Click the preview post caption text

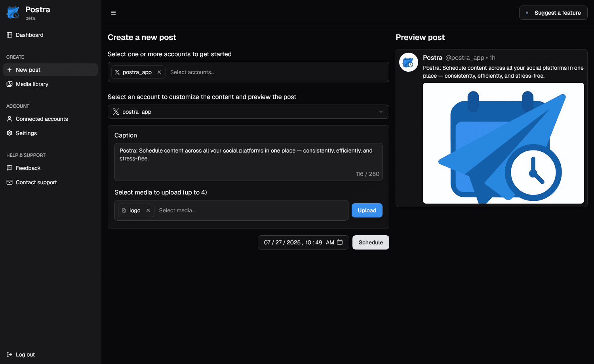click(503, 72)
